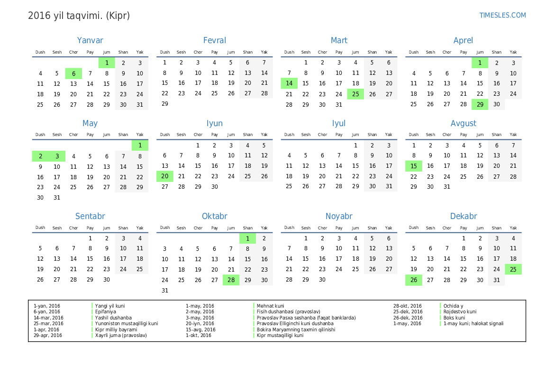The height and width of the screenshot is (392, 554).
Task: Click "Yangi yil kuni" legend entry
Action: (110, 306)
